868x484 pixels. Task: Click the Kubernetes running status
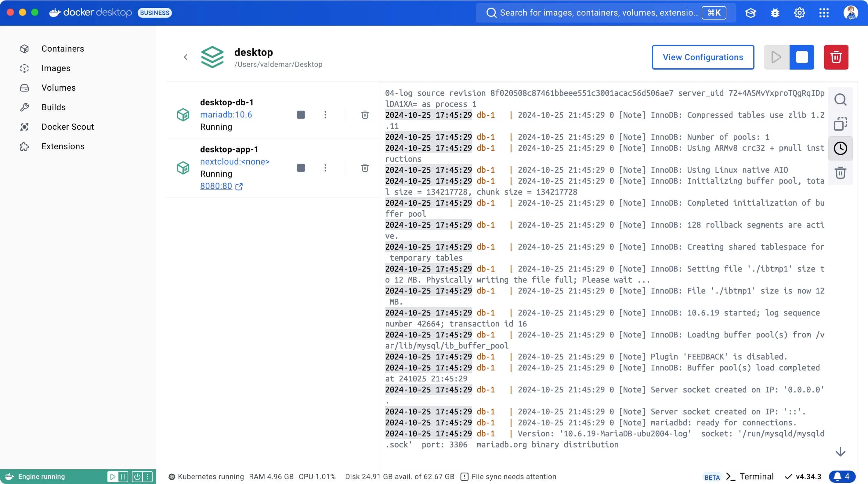[206, 477]
